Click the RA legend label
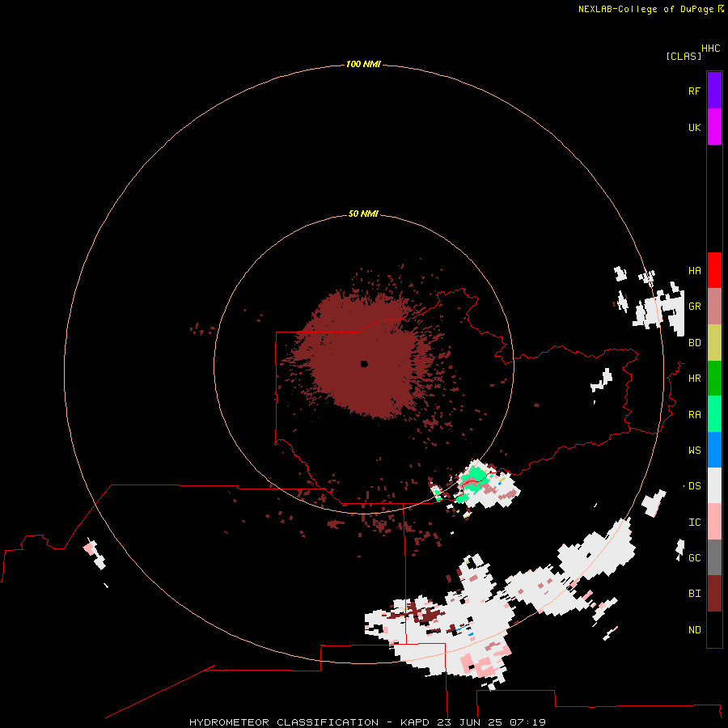The width and height of the screenshot is (728, 728). pos(694,415)
